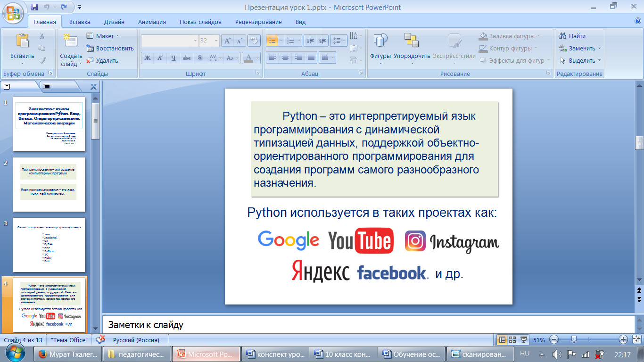Switch to the Вид tab

(301, 22)
